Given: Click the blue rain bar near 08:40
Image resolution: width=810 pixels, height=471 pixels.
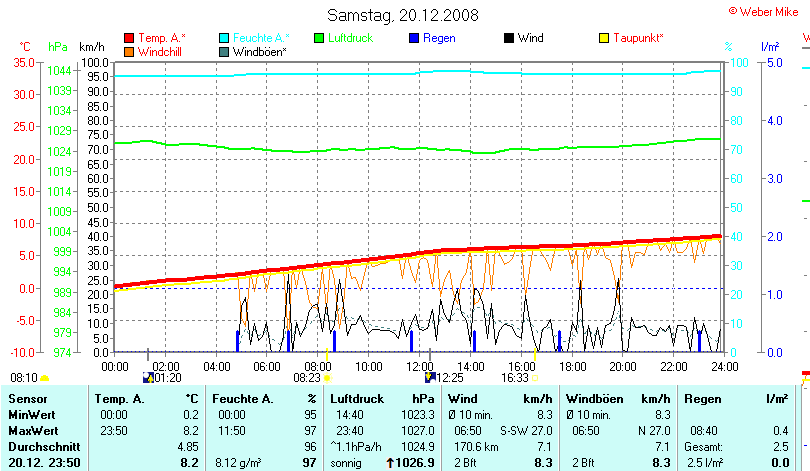Looking at the screenshot, I should [x=334, y=341].
